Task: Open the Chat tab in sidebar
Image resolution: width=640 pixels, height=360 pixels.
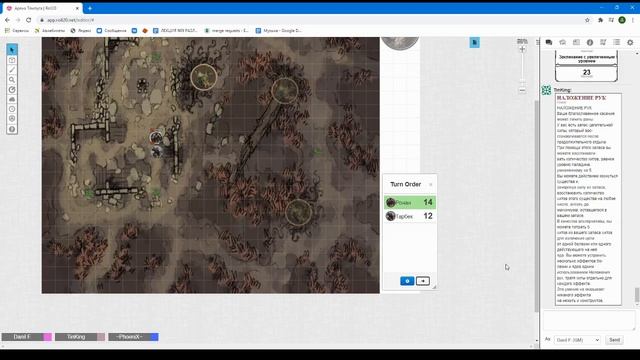Action: pos(549,42)
